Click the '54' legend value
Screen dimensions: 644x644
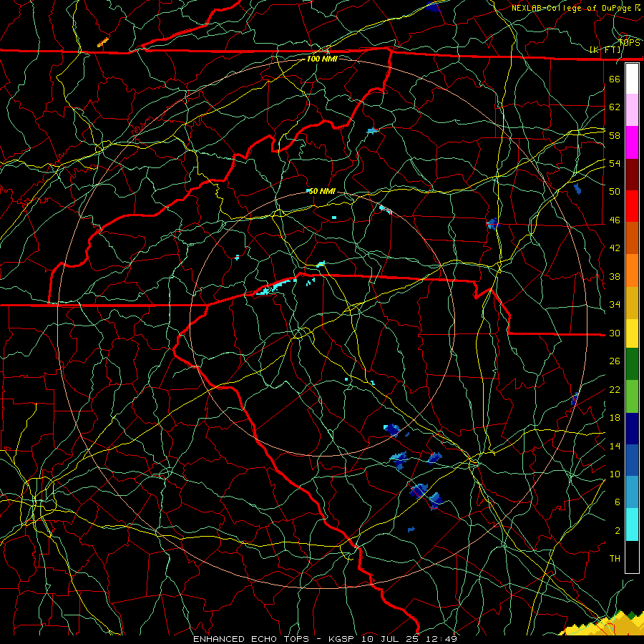coord(615,163)
